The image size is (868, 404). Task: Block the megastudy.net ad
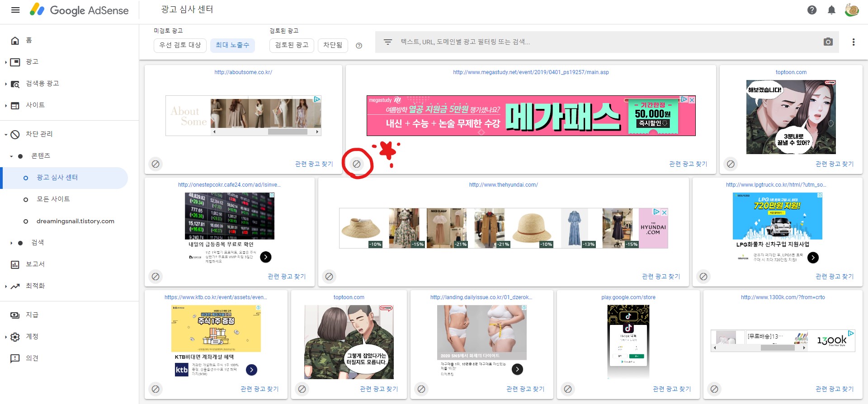[x=357, y=164]
